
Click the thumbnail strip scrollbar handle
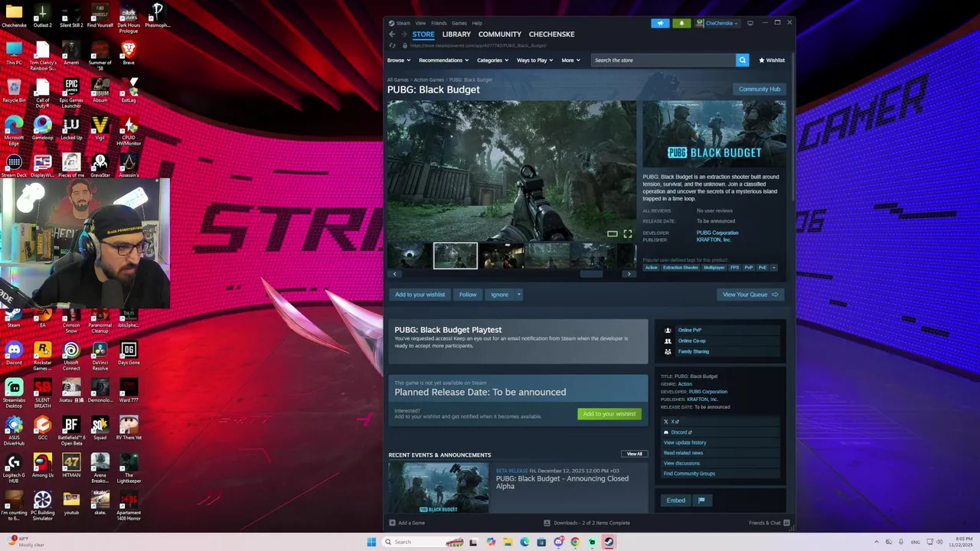(x=591, y=274)
